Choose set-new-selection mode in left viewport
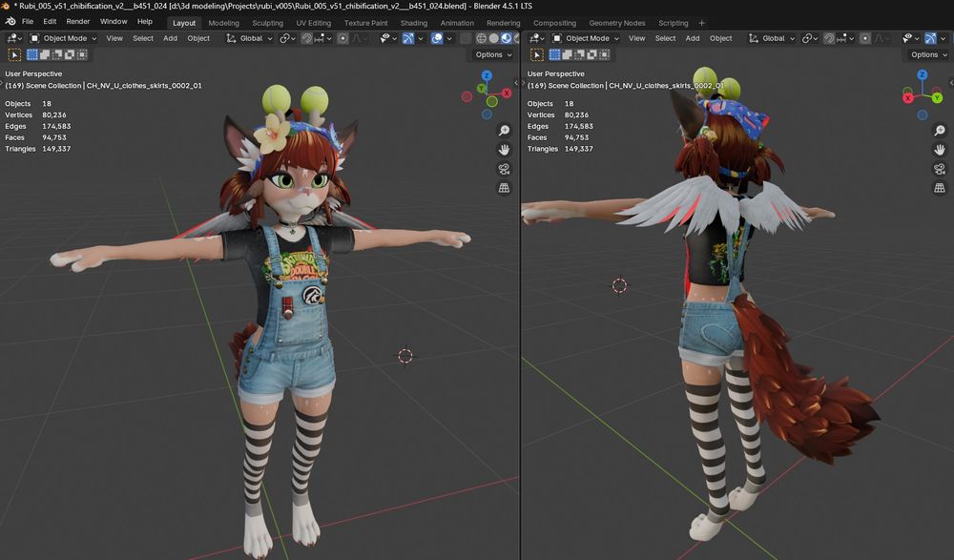 (32, 54)
